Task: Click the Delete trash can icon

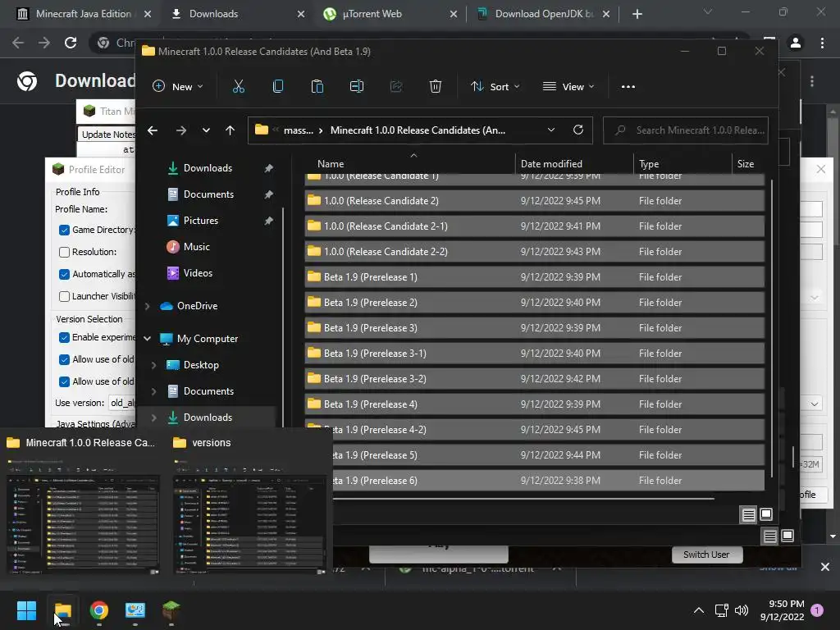Action: coord(436,86)
